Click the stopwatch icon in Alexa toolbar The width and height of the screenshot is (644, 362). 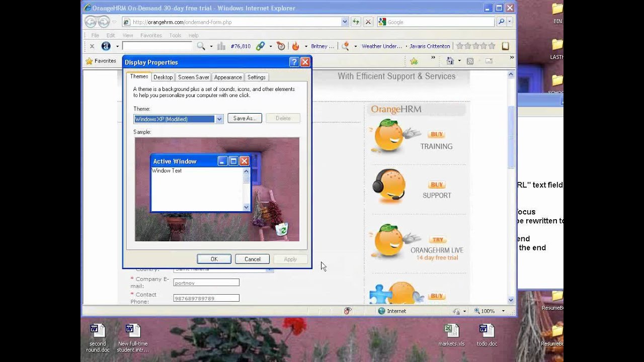click(x=281, y=46)
